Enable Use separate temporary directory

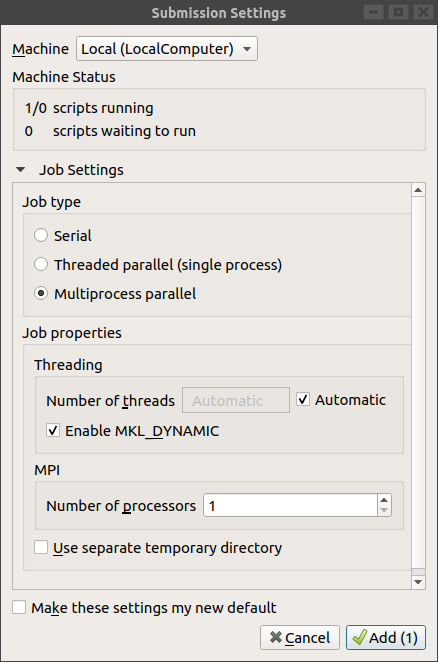click(x=41, y=547)
